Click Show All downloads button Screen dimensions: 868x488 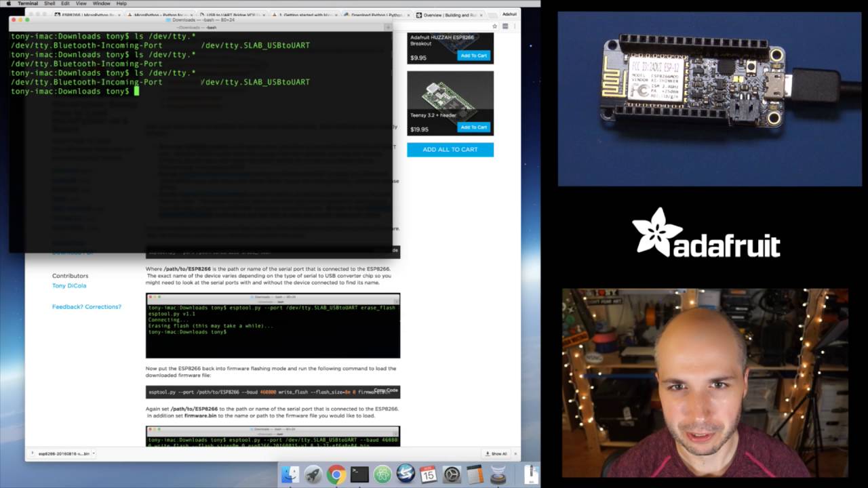tap(496, 453)
